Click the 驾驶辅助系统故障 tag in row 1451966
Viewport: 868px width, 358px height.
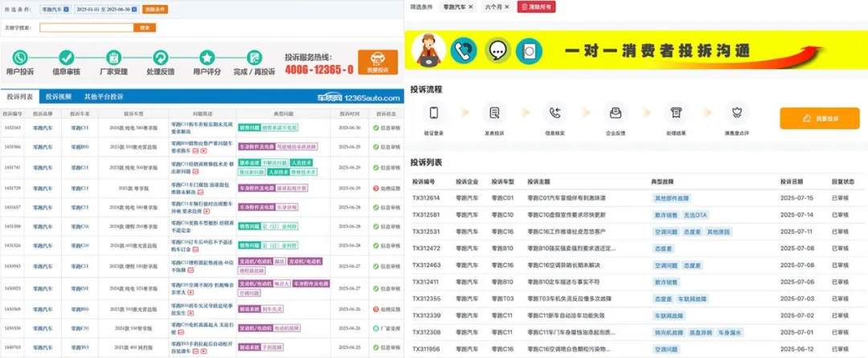click(x=296, y=147)
